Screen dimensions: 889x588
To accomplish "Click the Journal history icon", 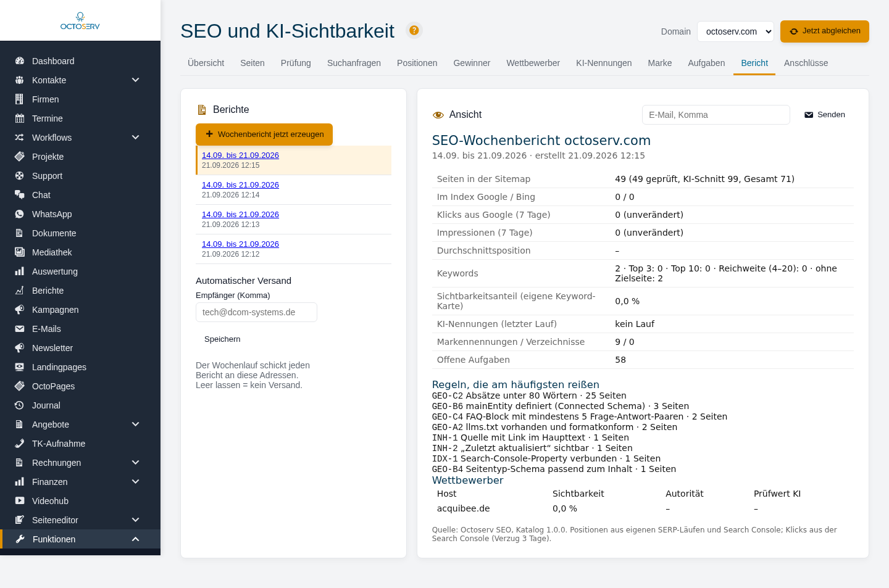I will (20, 405).
